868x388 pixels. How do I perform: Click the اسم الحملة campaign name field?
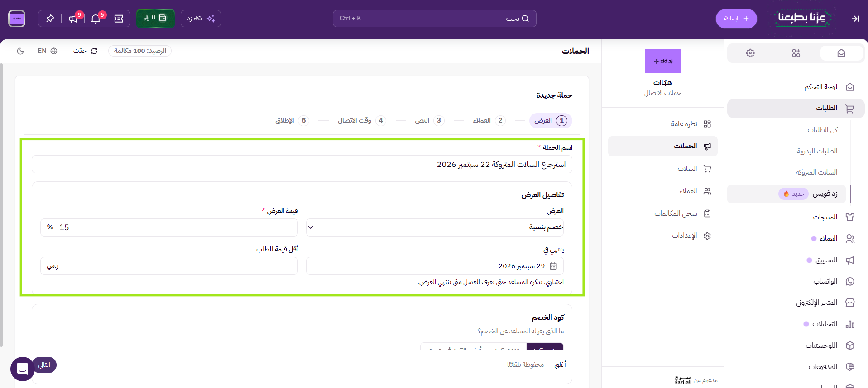pyautogui.click(x=302, y=164)
